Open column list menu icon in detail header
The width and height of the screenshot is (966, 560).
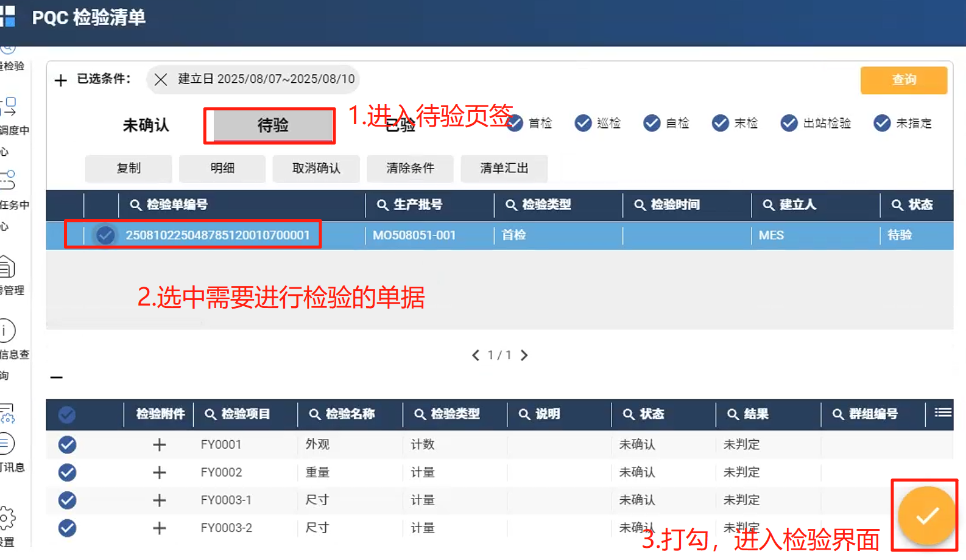(x=943, y=413)
